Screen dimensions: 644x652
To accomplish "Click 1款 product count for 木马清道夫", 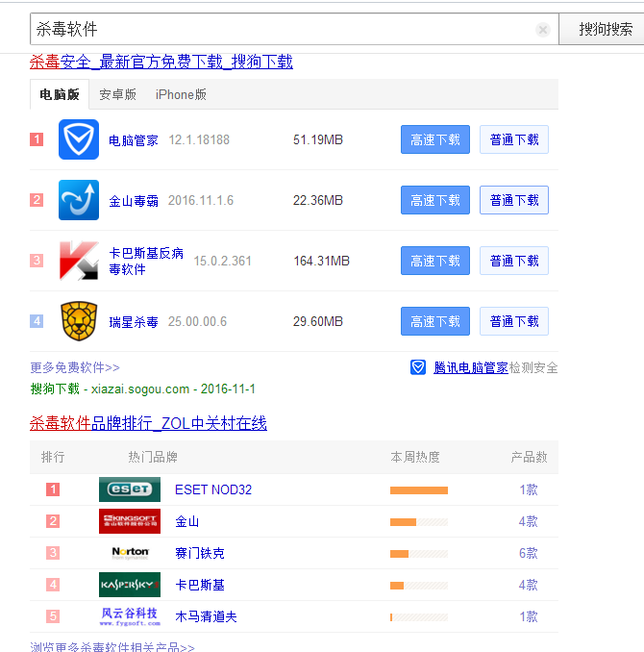I will (529, 616).
